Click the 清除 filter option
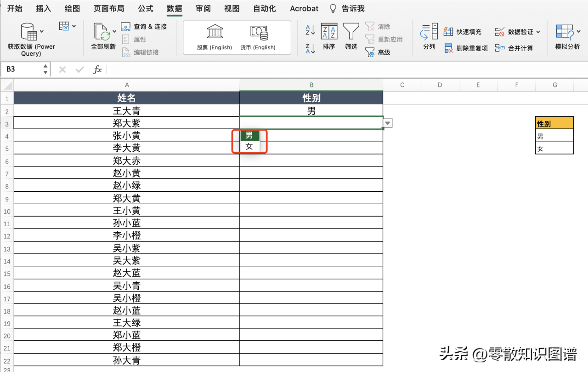588x372 pixels. [x=378, y=27]
